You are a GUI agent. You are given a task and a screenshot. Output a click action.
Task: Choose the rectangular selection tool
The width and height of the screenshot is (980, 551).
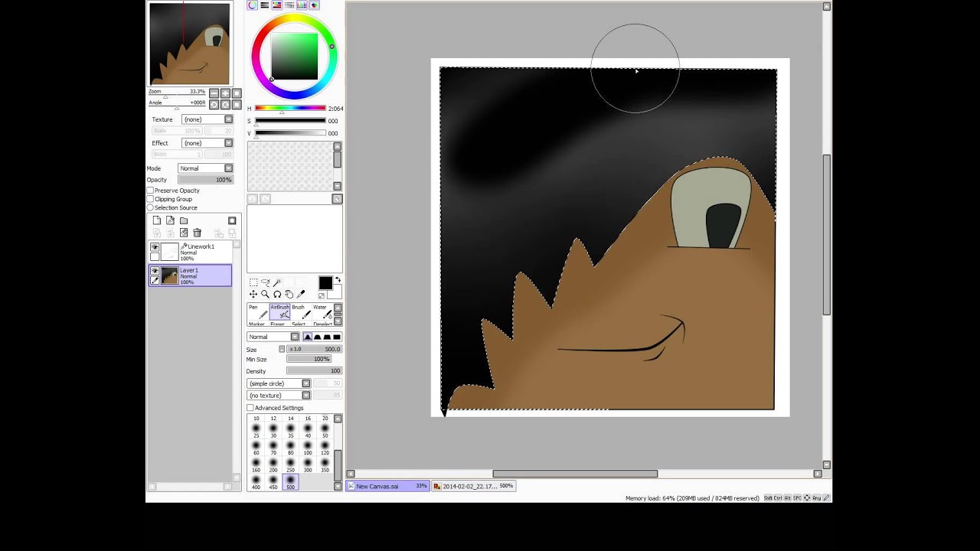pos(253,282)
